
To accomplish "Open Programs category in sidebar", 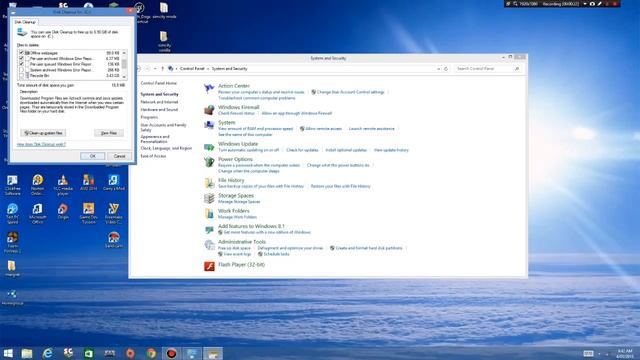I will coord(149,118).
